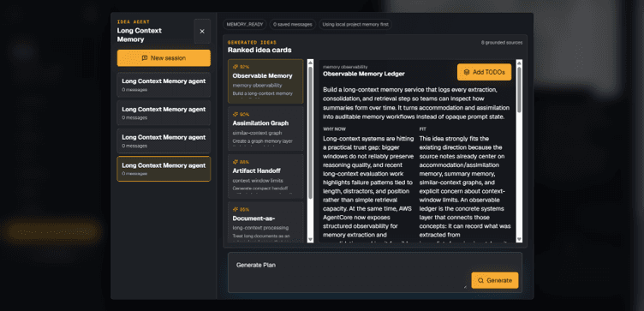
Task: Click the idea card list scrollbar up arrow
Action: pos(310,63)
